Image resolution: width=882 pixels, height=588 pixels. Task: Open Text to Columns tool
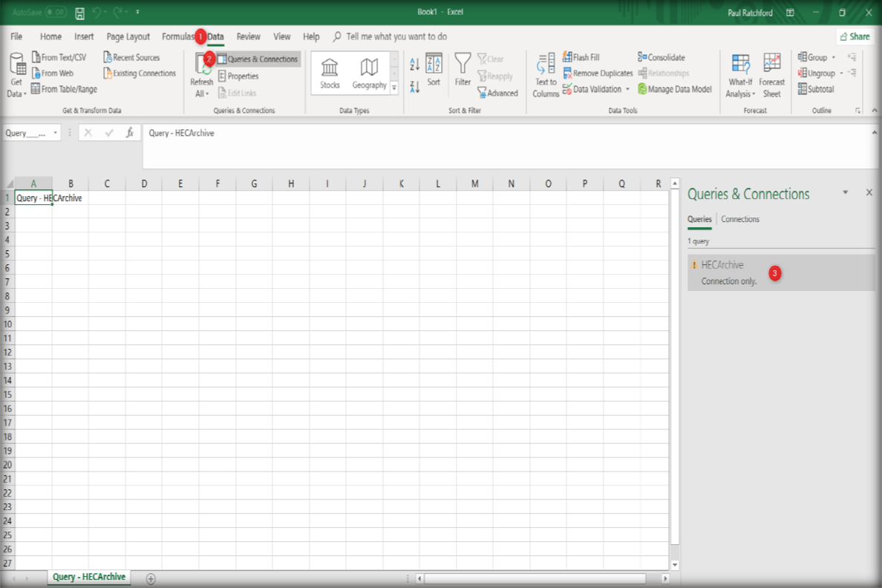pos(546,76)
